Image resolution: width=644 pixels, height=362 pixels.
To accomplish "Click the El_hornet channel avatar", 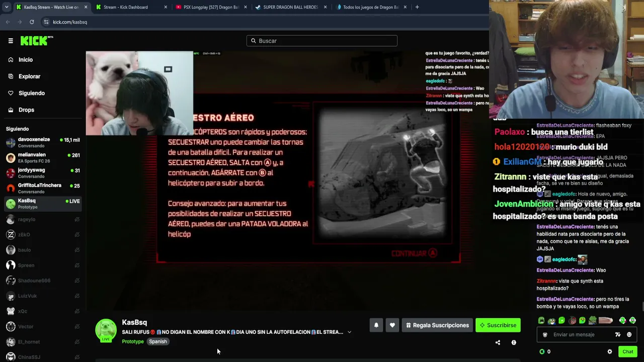I will [11, 342].
